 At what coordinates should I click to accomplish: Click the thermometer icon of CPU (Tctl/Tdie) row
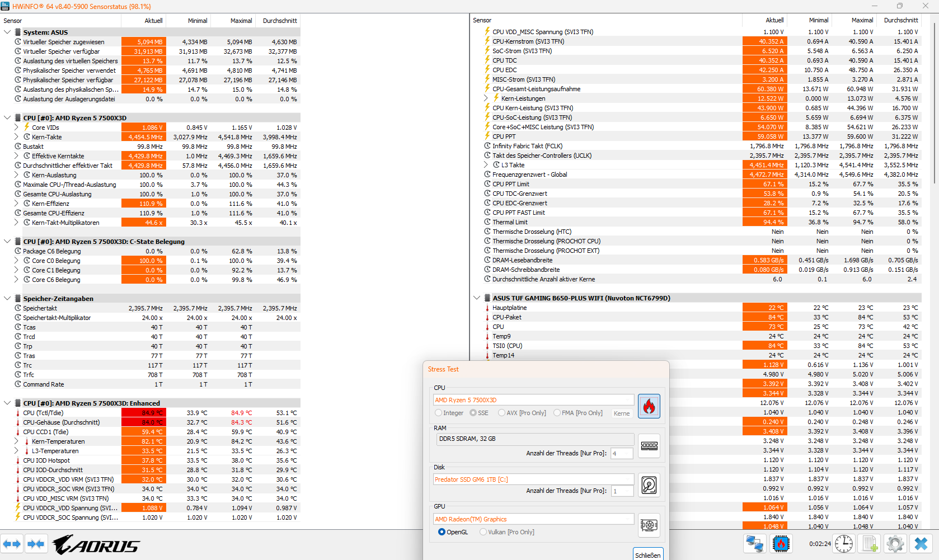point(18,413)
